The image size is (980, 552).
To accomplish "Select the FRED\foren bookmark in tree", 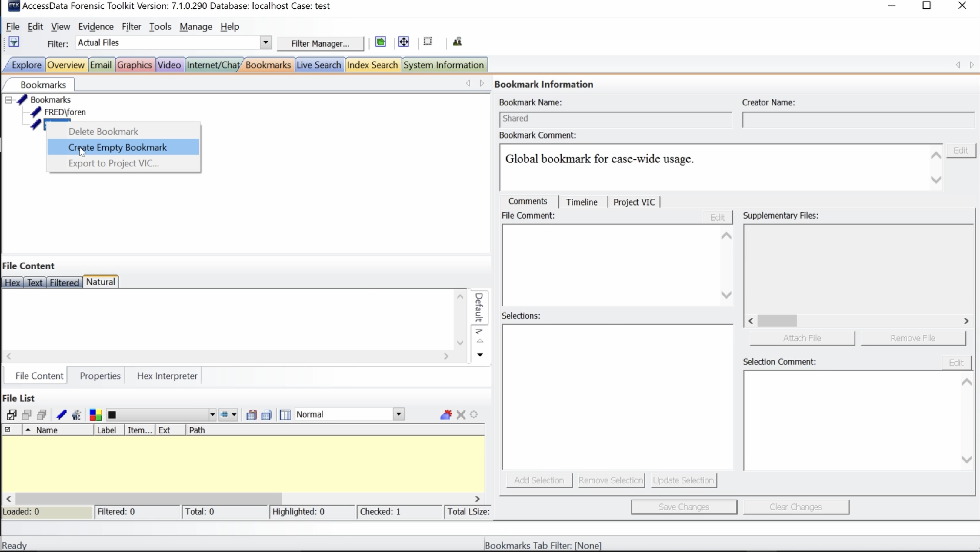I will pyautogui.click(x=65, y=112).
